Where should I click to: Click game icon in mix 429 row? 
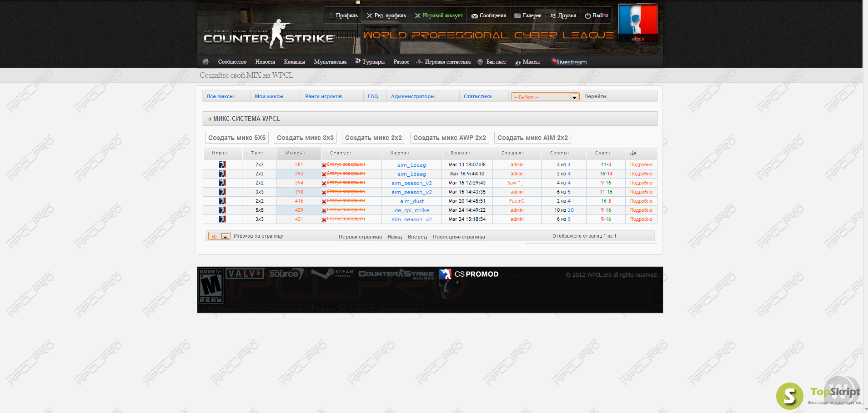[x=222, y=210]
